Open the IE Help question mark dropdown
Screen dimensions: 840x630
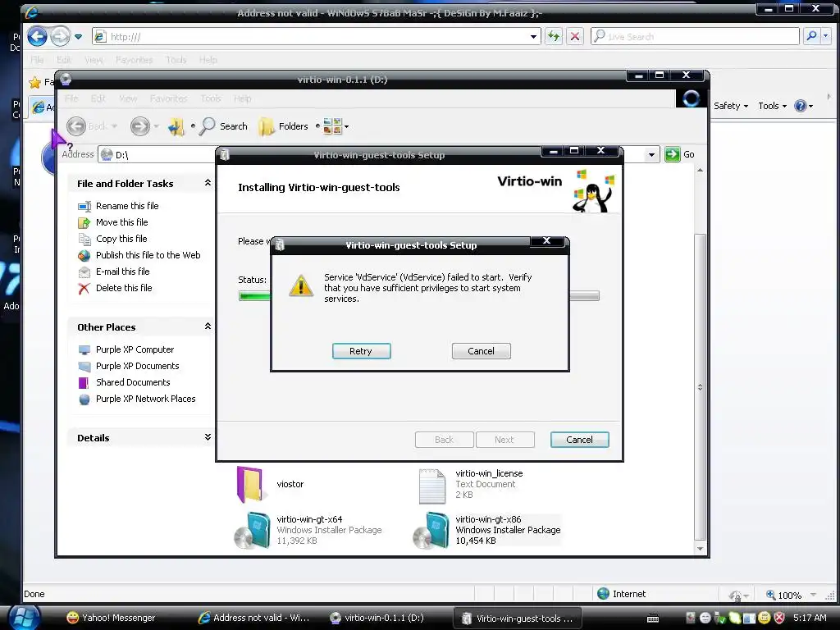(x=804, y=106)
